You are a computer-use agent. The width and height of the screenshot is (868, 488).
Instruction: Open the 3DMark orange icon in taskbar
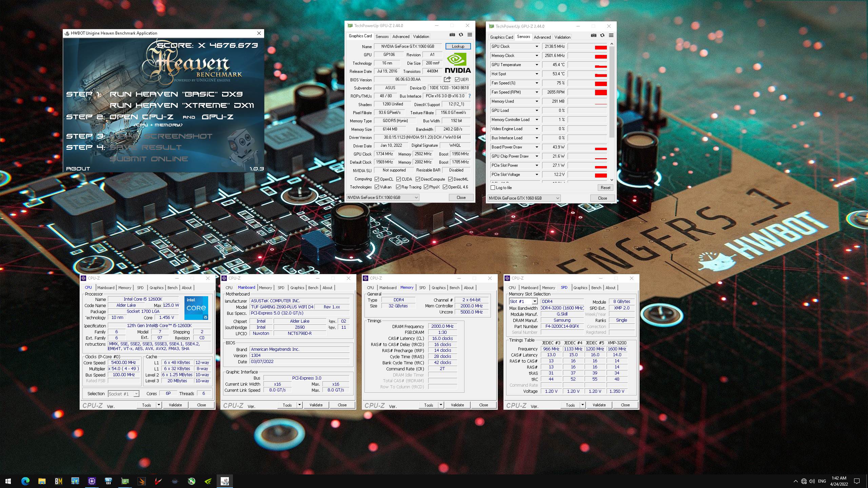[141, 481]
